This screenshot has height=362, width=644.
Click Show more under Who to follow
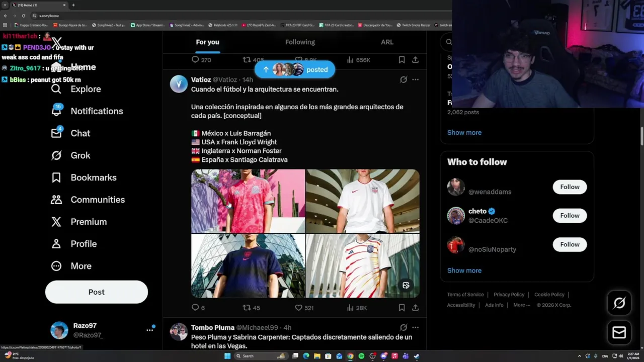pyautogui.click(x=464, y=270)
